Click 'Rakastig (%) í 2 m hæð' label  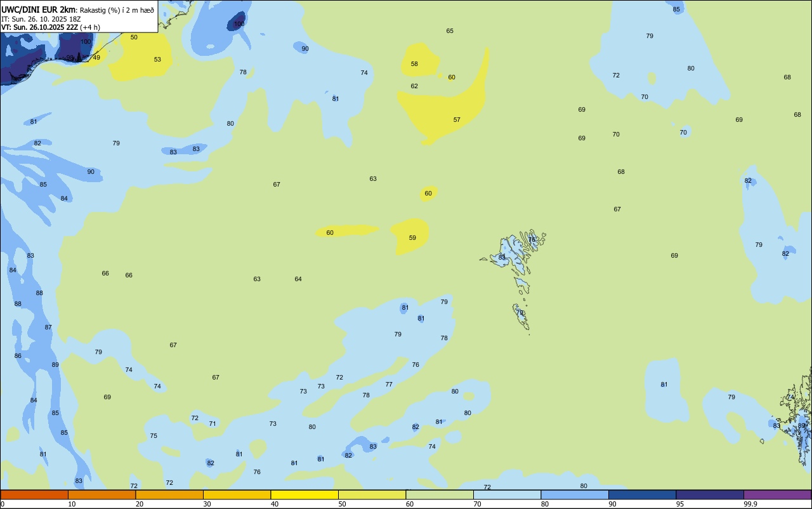117,10
